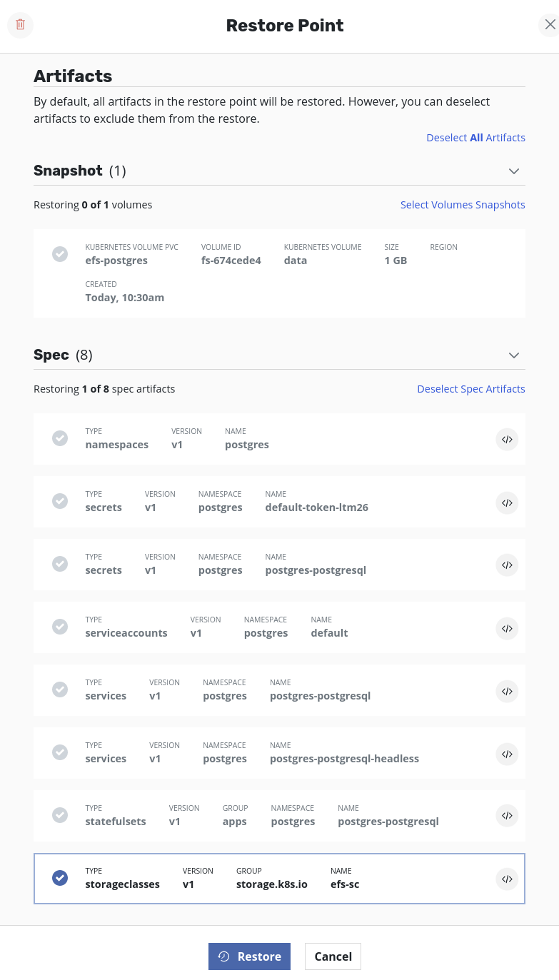Collapse the Spec section chevron
559x980 pixels.
click(513, 355)
